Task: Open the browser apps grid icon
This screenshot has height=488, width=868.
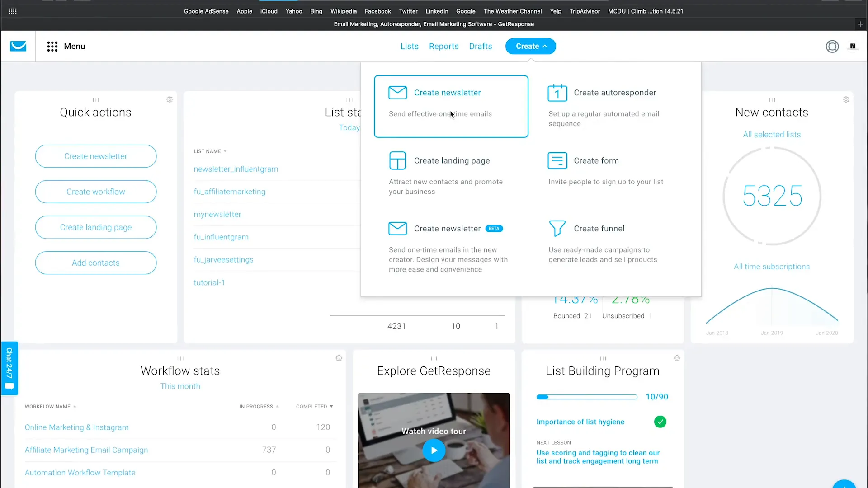Action: tap(13, 11)
